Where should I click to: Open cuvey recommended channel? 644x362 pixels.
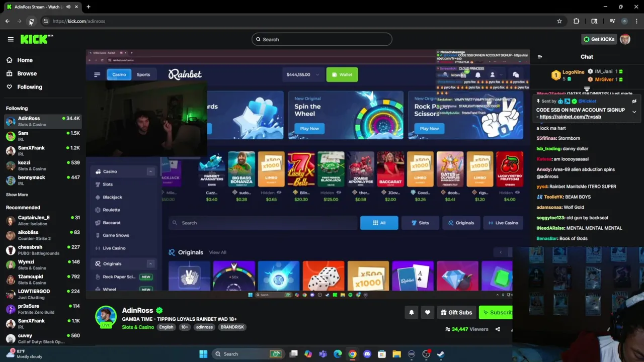pos(43,338)
